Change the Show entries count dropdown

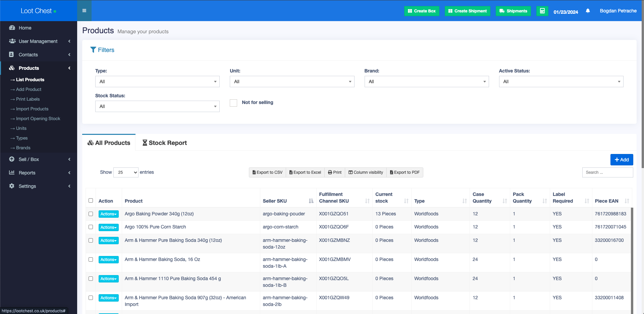coord(126,172)
